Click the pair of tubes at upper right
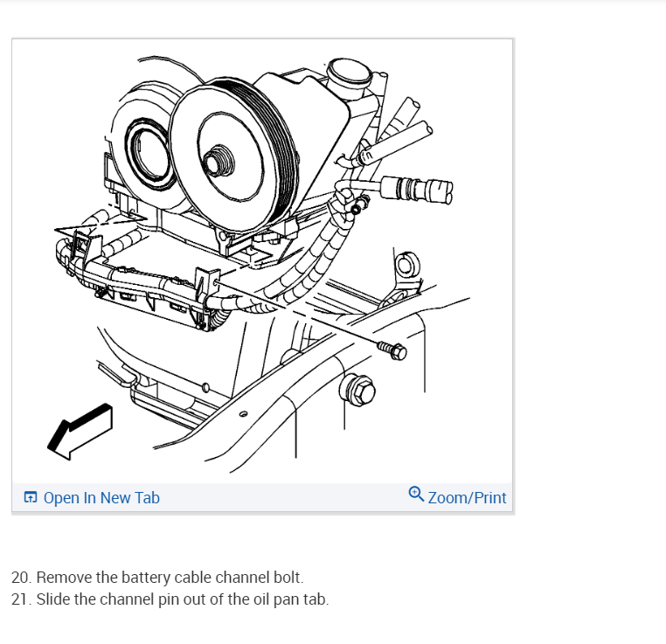 (x=404, y=128)
